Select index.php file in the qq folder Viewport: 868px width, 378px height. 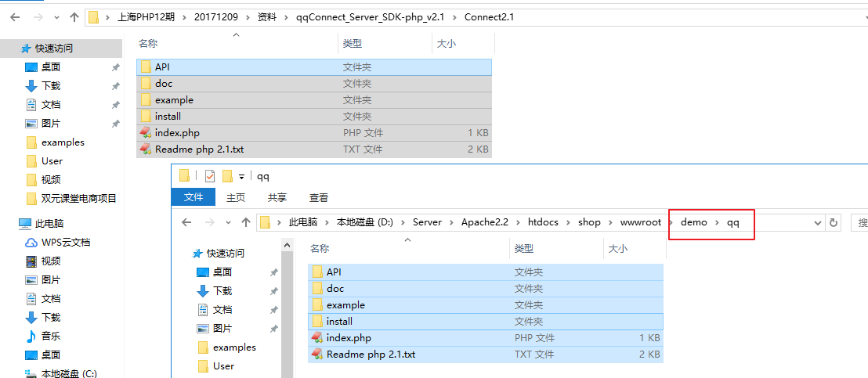349,338
